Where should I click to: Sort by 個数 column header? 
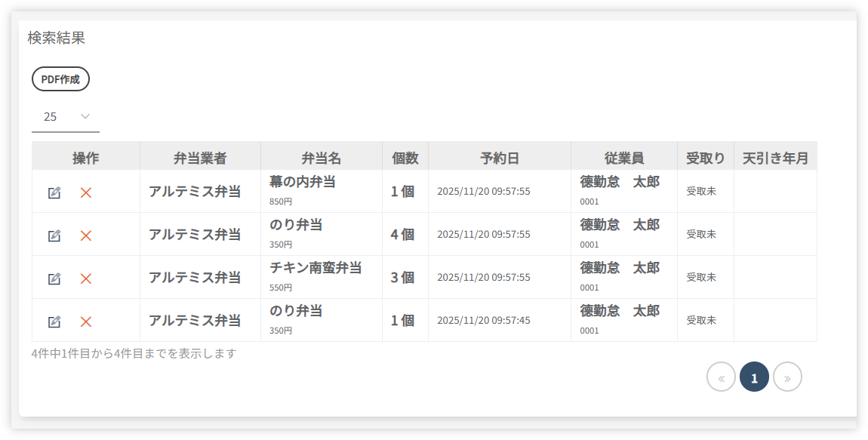pos(405,158)
